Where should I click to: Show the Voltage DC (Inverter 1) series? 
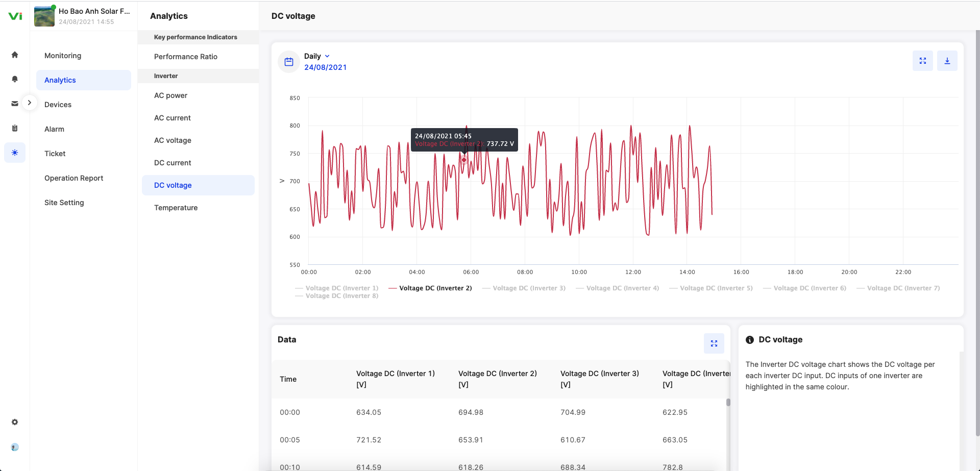click(341, 288)
